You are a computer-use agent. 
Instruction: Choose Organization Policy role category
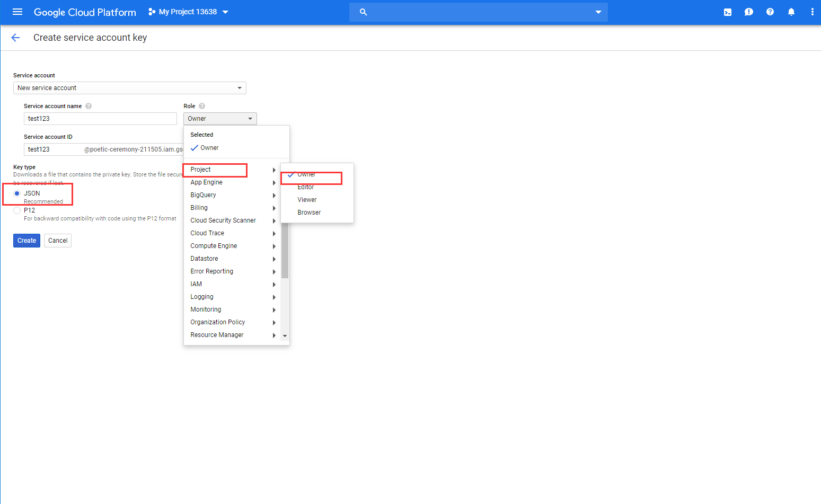click(232, 322)
